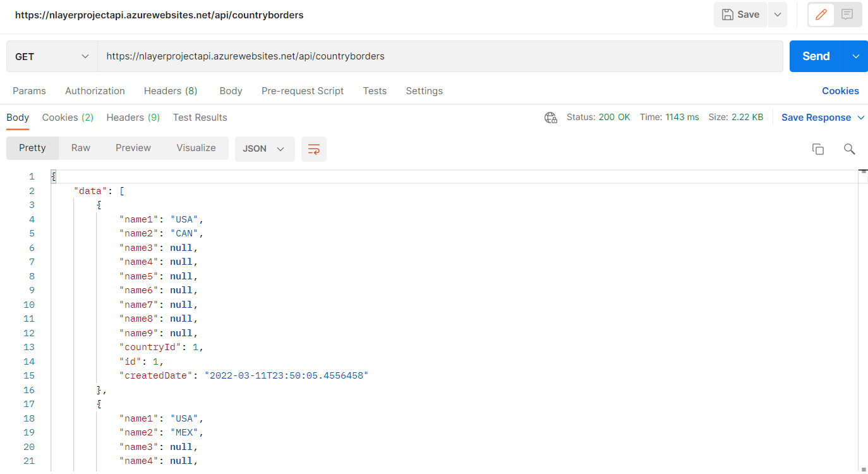Click the Cookies link above the response panel

[x=840, y=91]
